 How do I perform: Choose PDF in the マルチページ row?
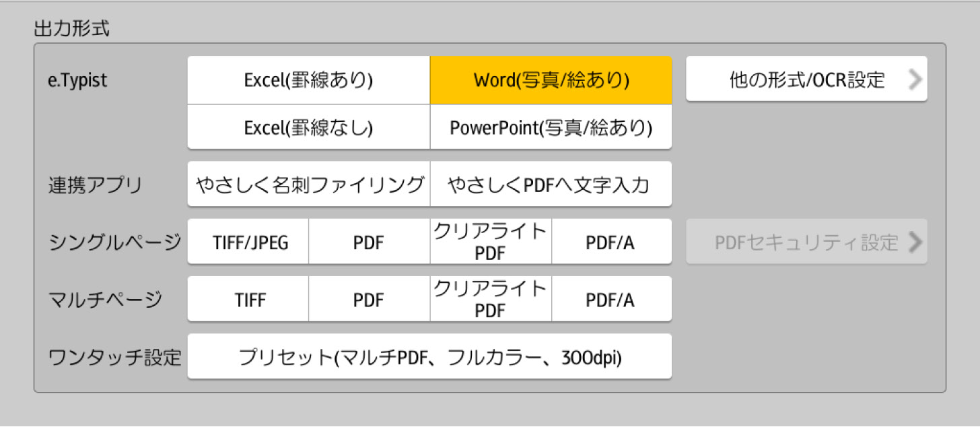pyautogui.click(x=369, y=300)
